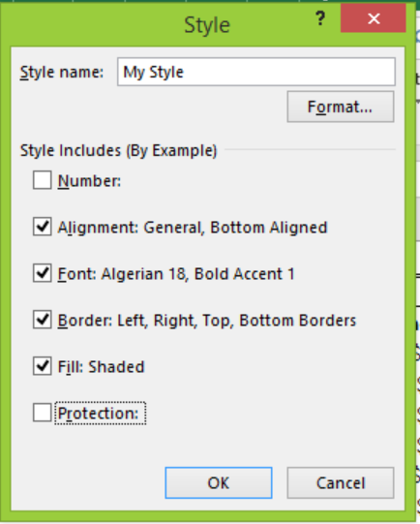Click the "Style name:" label
Image resolution: width=420 pixels, height=524 pixels.
pyautogui.click(x=62, y=73)
